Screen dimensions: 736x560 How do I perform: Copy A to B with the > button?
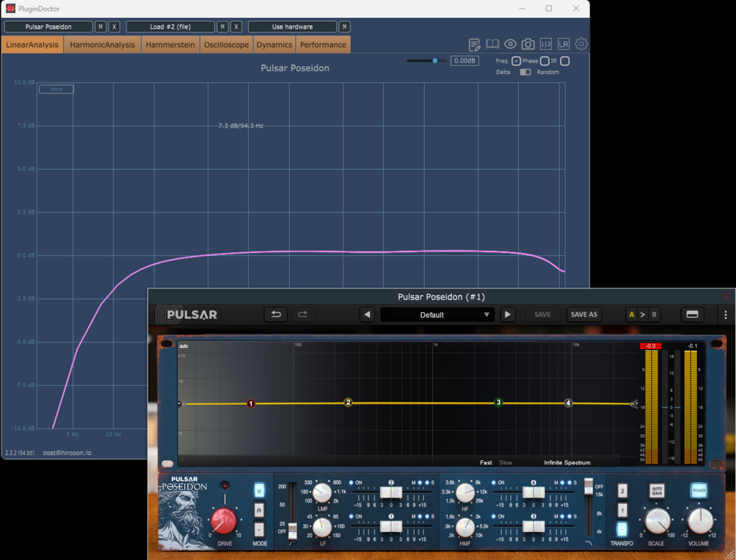click(643, 314)
